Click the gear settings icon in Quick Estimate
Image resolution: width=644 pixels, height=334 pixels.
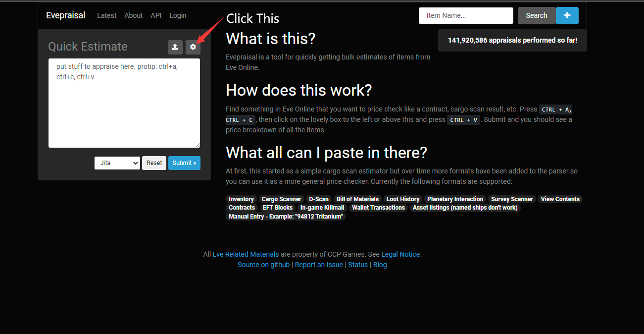(x=193, y=47)
